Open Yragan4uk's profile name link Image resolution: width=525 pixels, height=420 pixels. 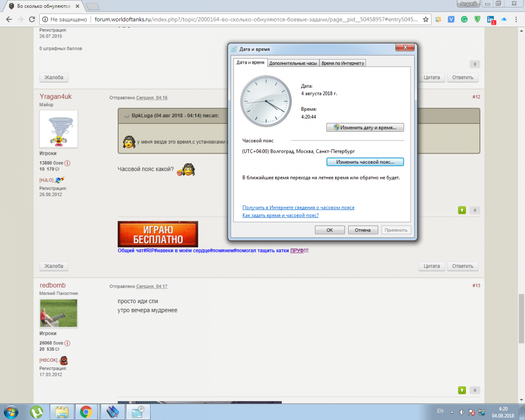point(55,97)
